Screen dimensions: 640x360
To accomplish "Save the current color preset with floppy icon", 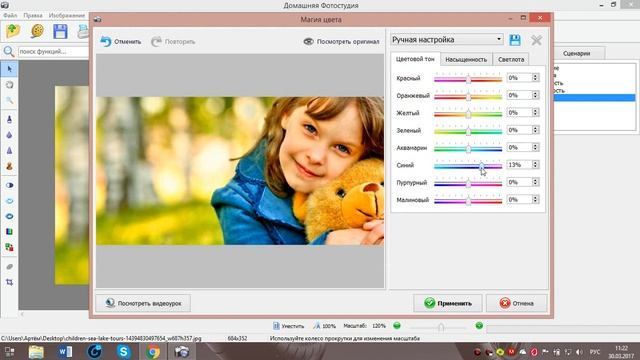I will coord(515,40).
